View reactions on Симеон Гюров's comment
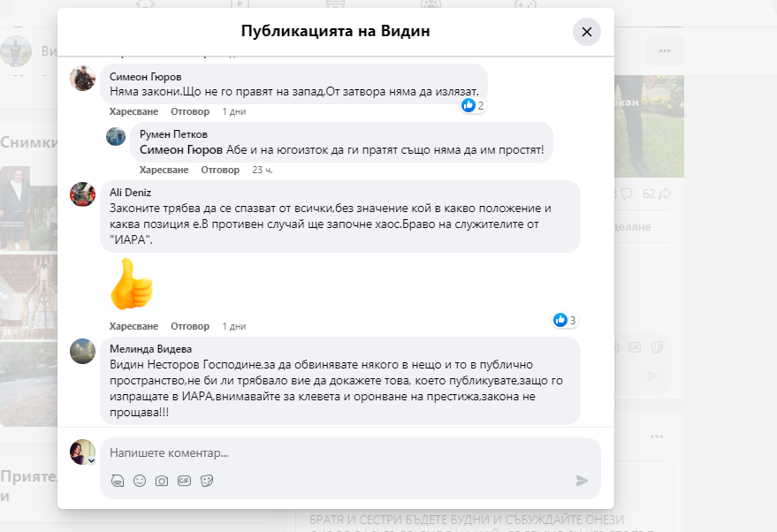777x532 pixels. pyautogui.click(x=473, y=106)
